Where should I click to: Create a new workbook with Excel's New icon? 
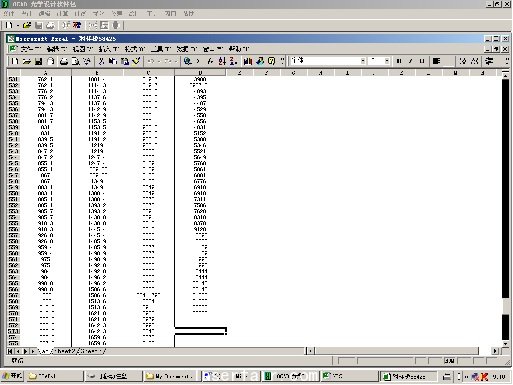(15, 61)
